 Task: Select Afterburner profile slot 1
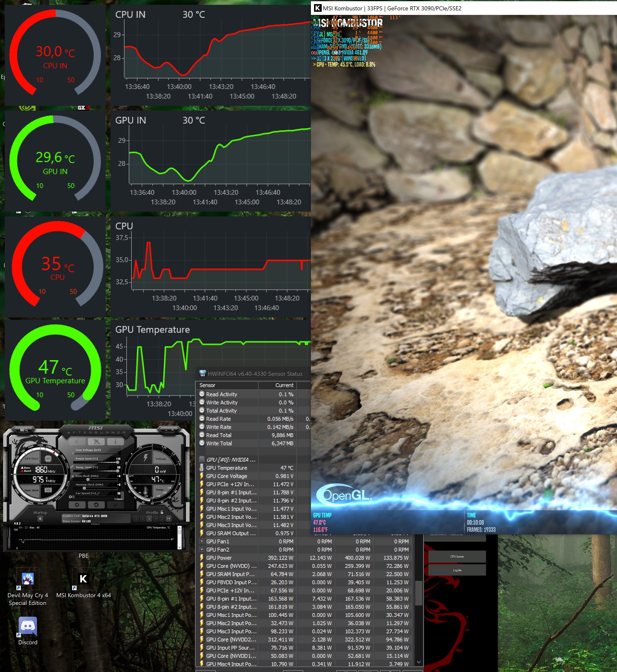tap(136, 519)
